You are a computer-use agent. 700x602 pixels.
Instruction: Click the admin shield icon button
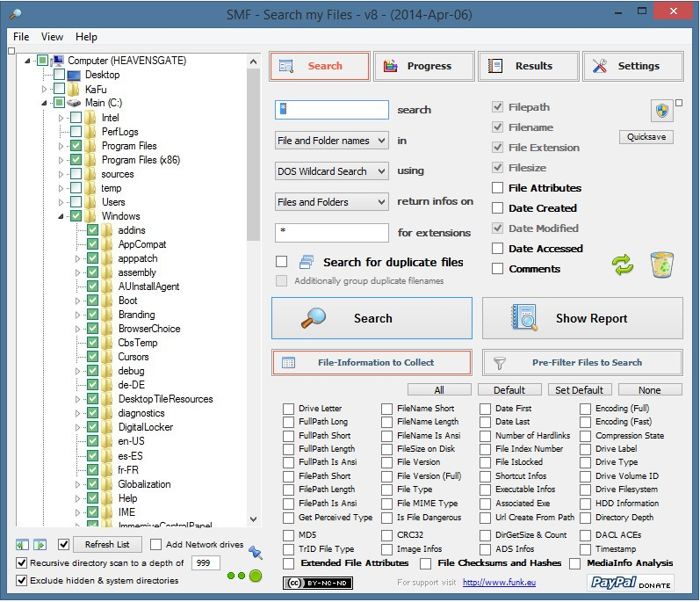pyautogui.click(x=661, y=111)
